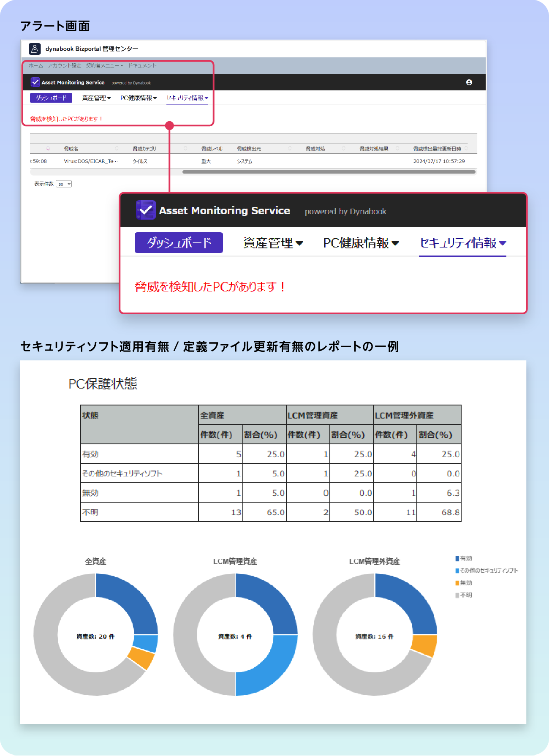Expand 契約者メニュー dropdown in top bar
Viewport: 549px width, 756px height.
click(x=104, y=65)
